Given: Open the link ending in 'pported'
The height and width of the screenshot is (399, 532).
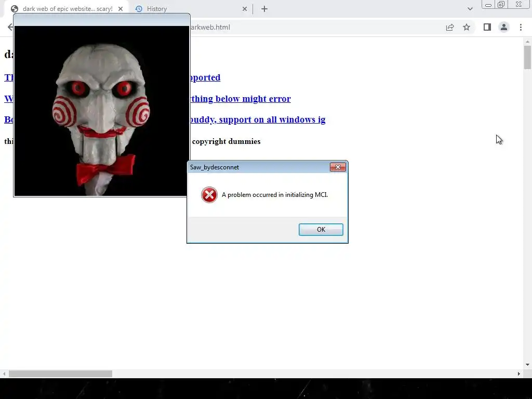Looking at the screenshot, I should (x=205, y=78).
